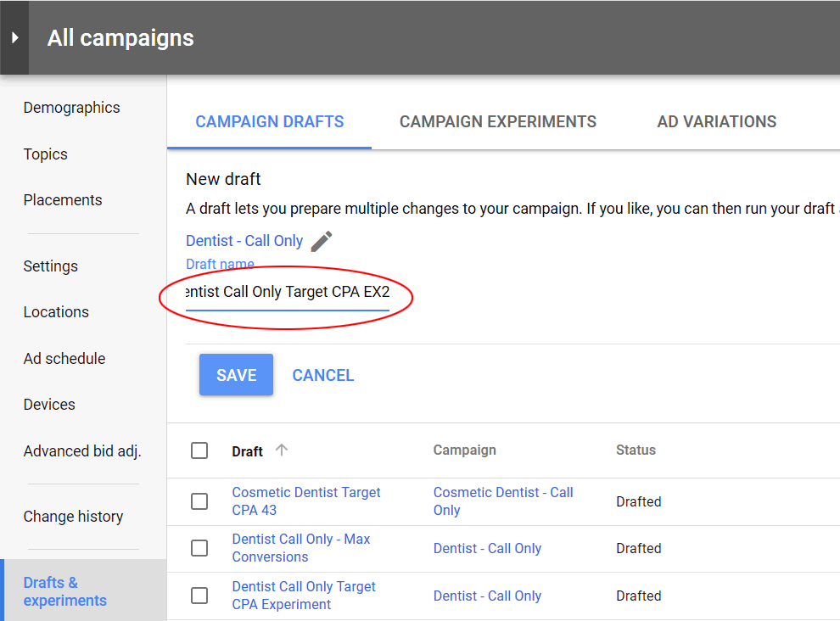Image resolution: width=840 pixels, height=621 pixels.
Task: Click the pencil edit icon beside Dentist - Call Only
Action: pos(322,242)
